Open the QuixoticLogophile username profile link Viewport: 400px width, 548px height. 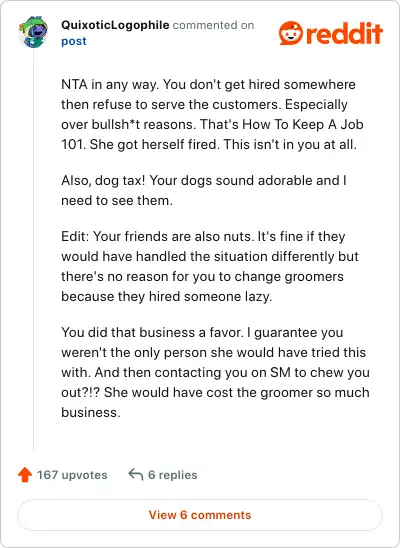(115, 25)
